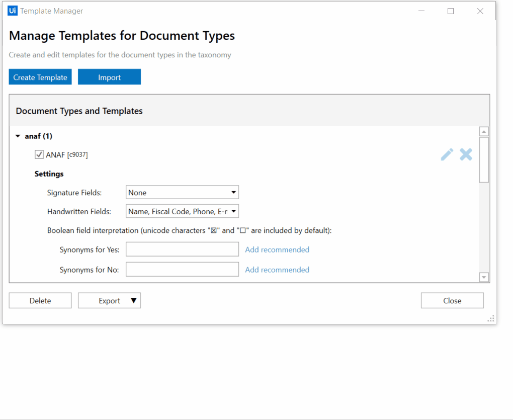513x420 pixels.
Task: Focus the Synonyms for Yes input field
Action: coord(182,249)
